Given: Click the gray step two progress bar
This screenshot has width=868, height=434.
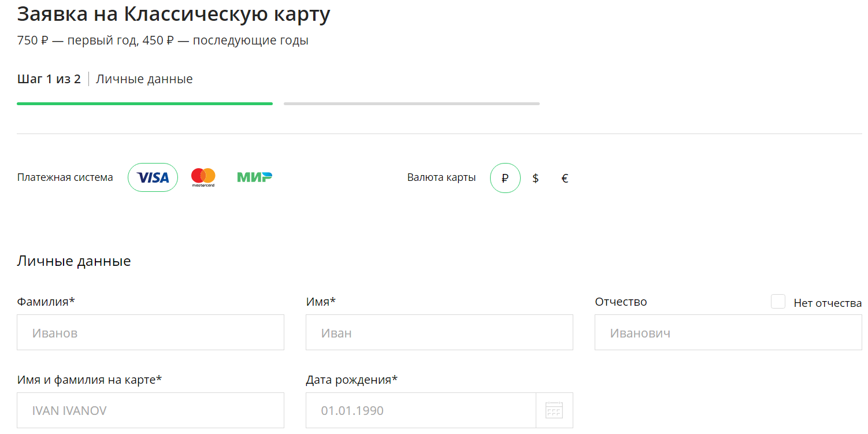Looking at the screenshot, I should pos(411,103).
